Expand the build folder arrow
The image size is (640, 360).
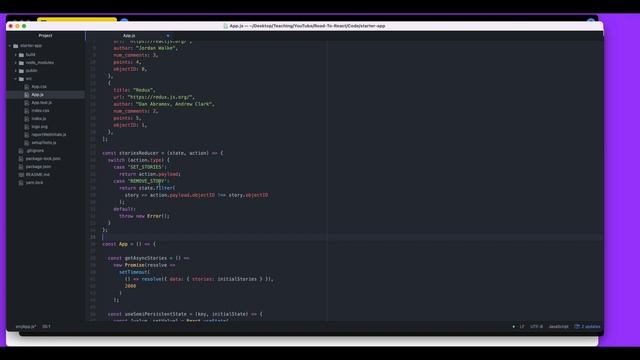tap(16, 55)
